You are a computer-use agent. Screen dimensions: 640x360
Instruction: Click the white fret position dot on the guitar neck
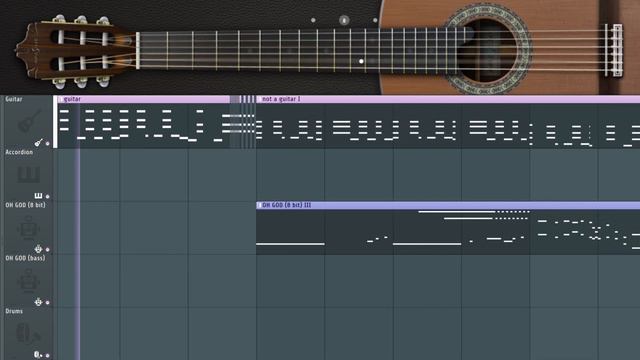click(361, 61)
